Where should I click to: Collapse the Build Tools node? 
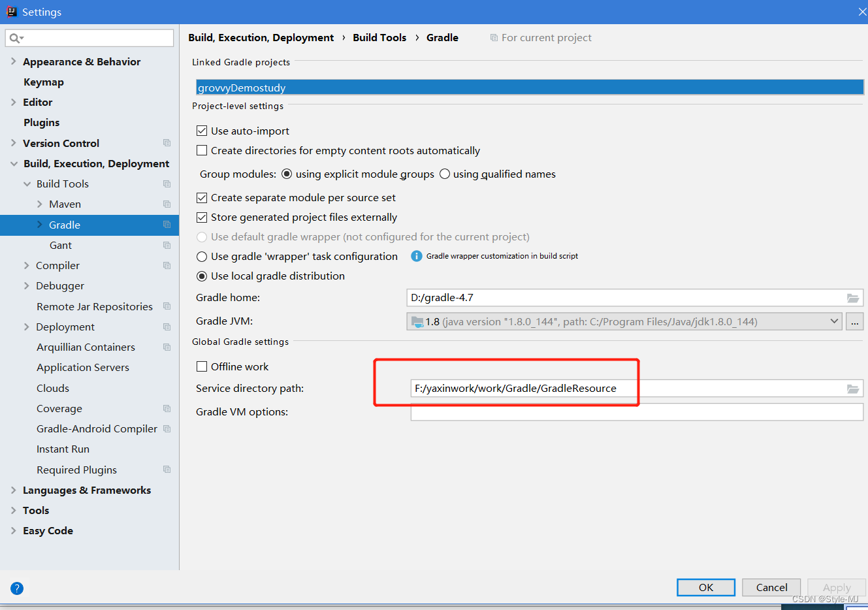[27, 184]
